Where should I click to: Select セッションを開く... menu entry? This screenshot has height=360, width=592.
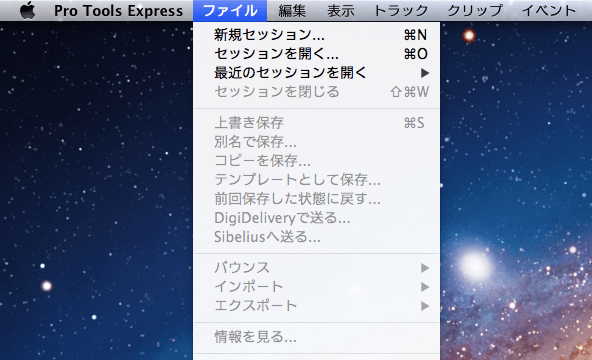[x=316, y=54]
